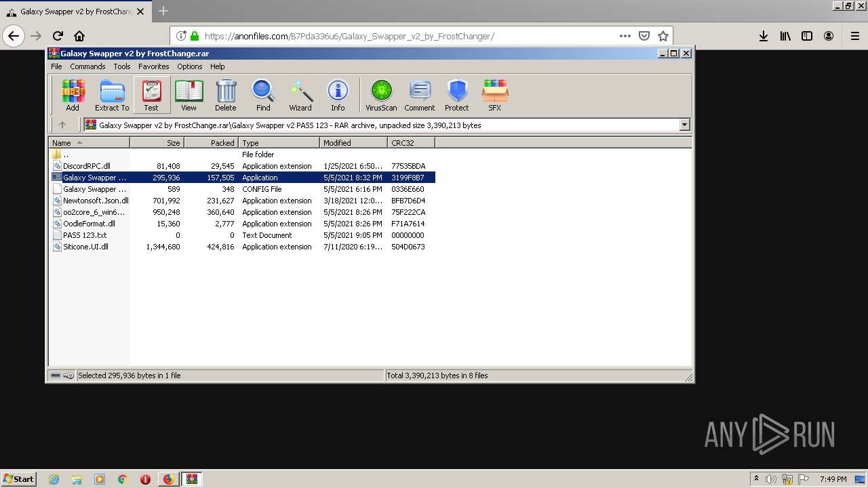This screenshot has height=488, width=868.
Task: Open Opera from taskbar
Action: click(x=145, y=479)
